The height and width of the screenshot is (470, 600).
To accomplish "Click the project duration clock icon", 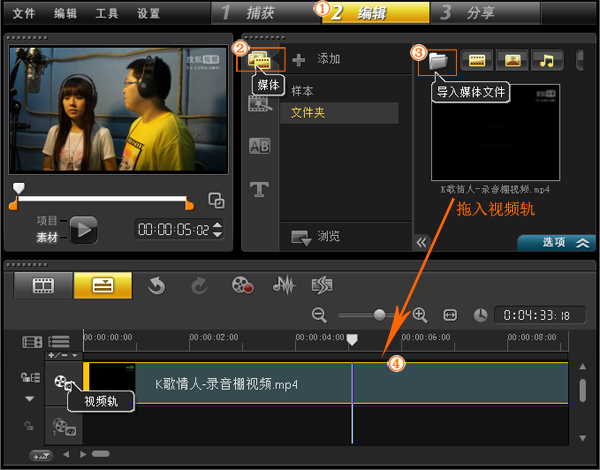I will (x=481, y=315).
